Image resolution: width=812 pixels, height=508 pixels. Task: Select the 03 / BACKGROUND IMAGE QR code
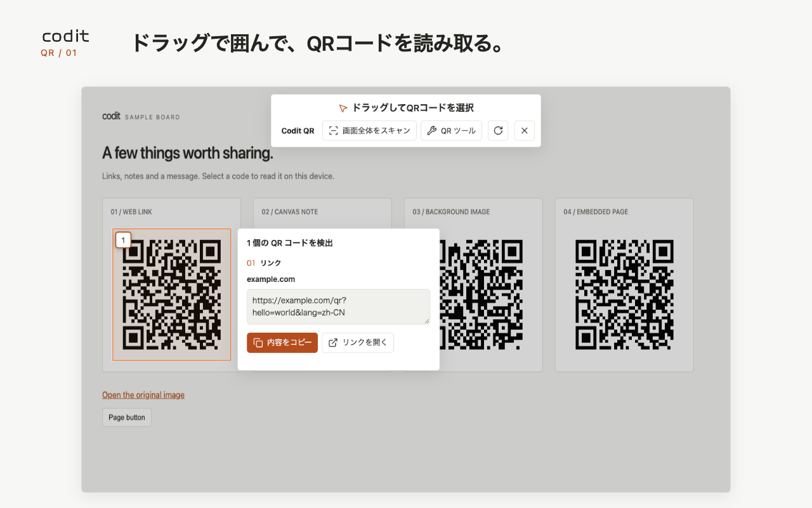(480, 295)
